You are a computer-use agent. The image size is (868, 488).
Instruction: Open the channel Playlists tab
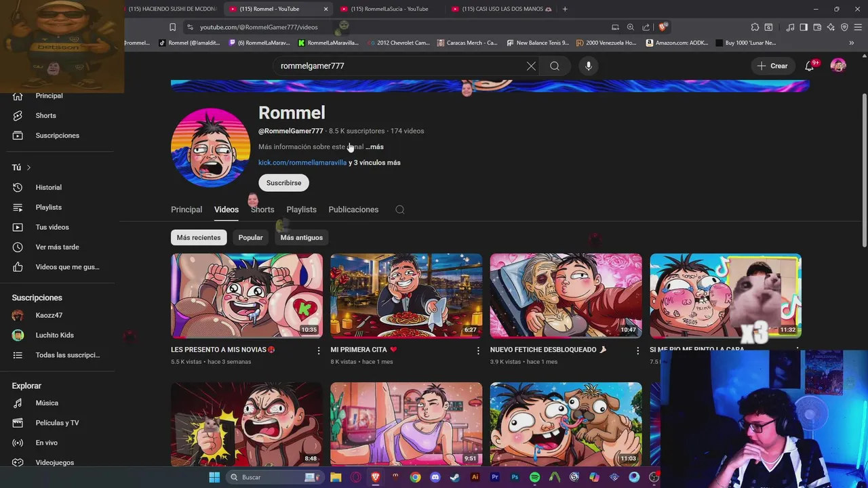click(x=301, y=209)
